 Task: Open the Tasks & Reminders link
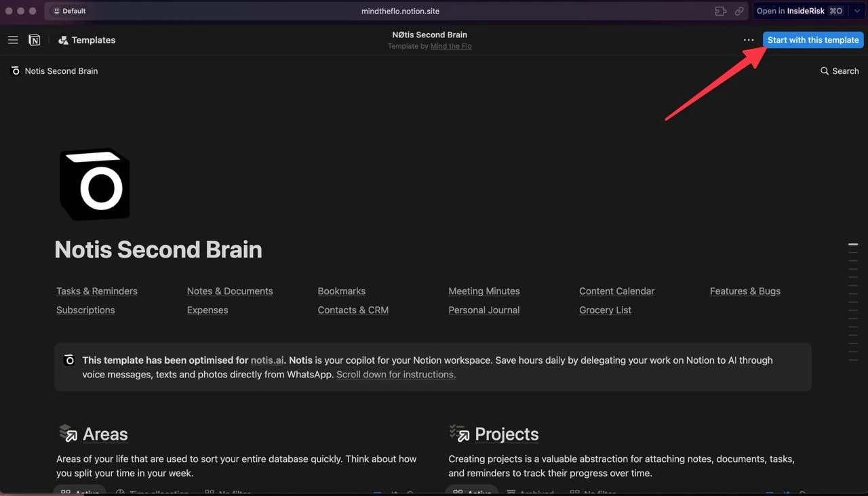[97, 291]
